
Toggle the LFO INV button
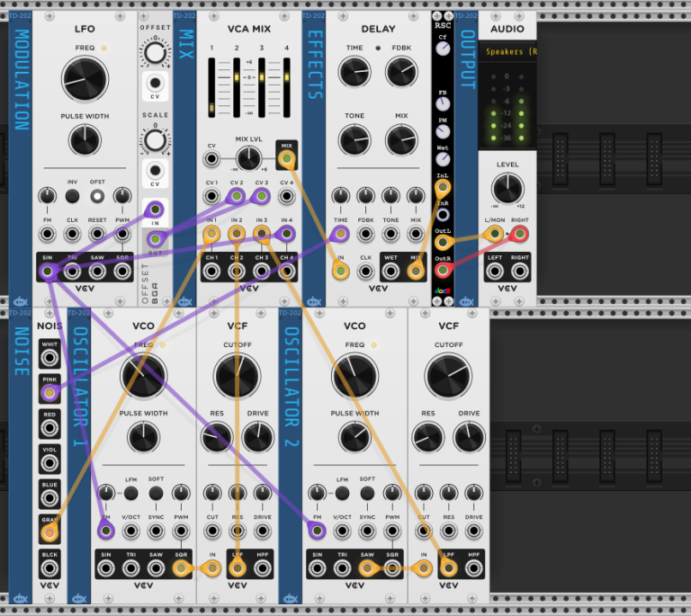coord(72,196)
